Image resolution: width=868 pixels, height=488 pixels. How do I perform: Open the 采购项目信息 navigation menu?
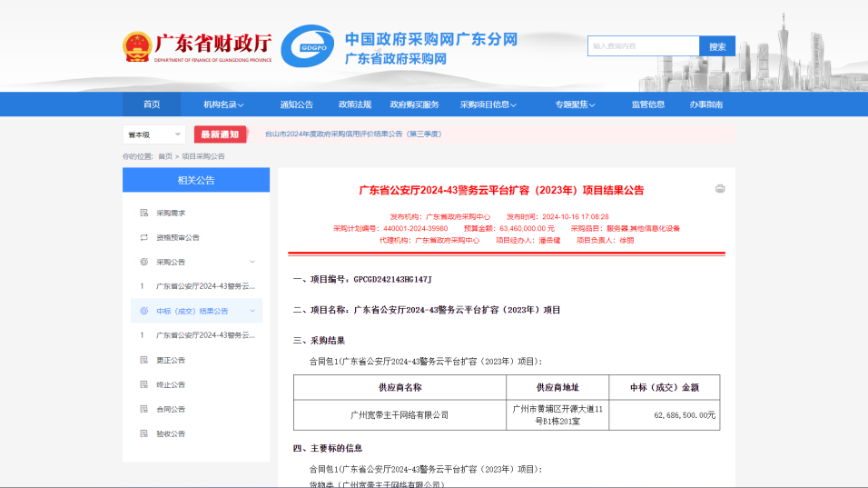488,105
